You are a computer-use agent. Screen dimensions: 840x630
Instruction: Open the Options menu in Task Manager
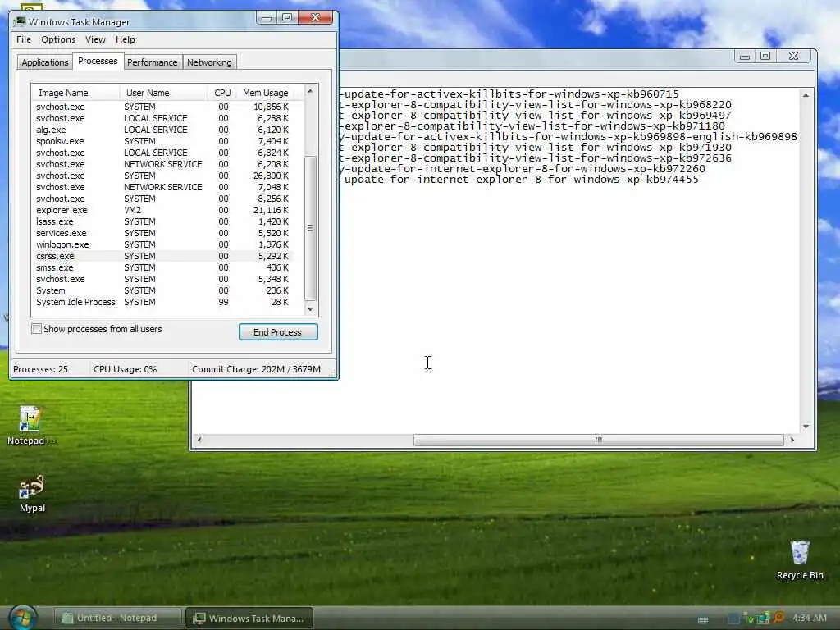[x=58, y=39]
